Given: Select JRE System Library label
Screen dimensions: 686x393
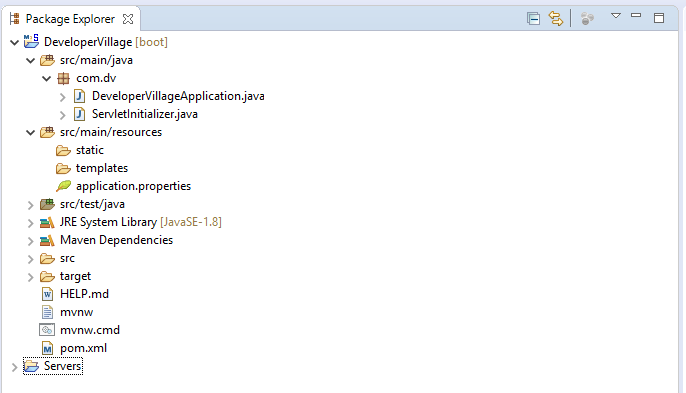Looking at the screenshot, I should 108,222.
